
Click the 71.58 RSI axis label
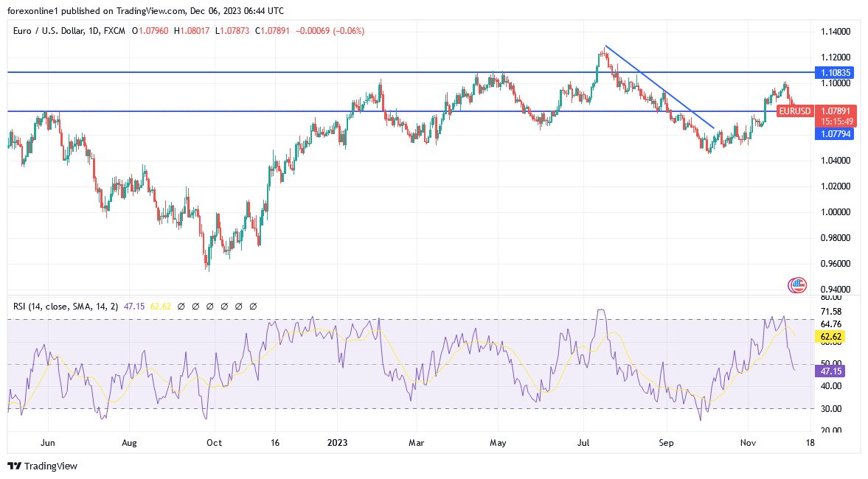point(831,312)
